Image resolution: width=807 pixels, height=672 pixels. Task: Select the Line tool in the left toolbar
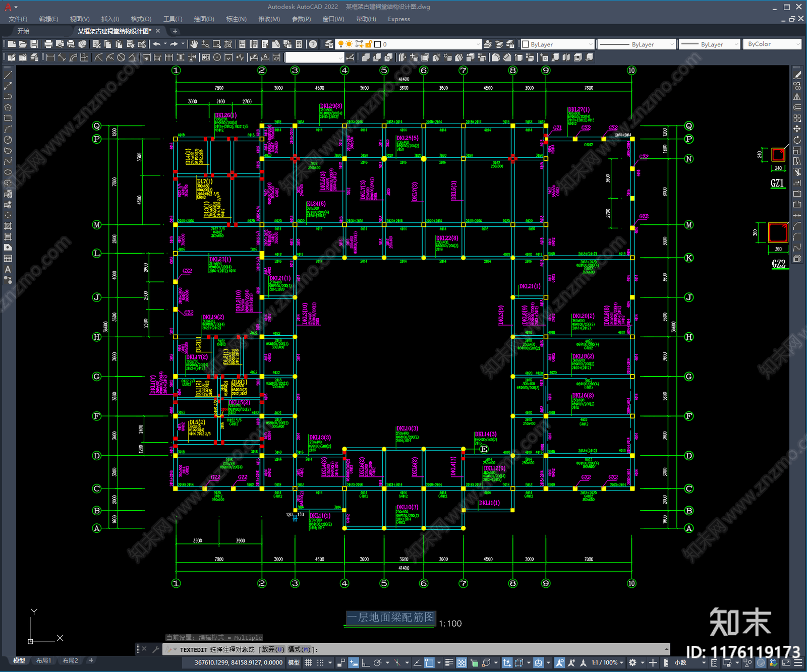pyautogui.click(x=8, y=75)
